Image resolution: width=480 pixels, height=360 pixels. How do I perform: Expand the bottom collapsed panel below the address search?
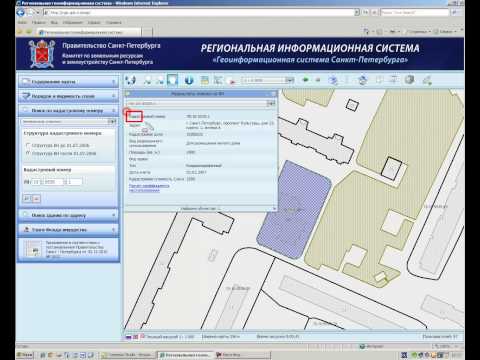(68, 230)
